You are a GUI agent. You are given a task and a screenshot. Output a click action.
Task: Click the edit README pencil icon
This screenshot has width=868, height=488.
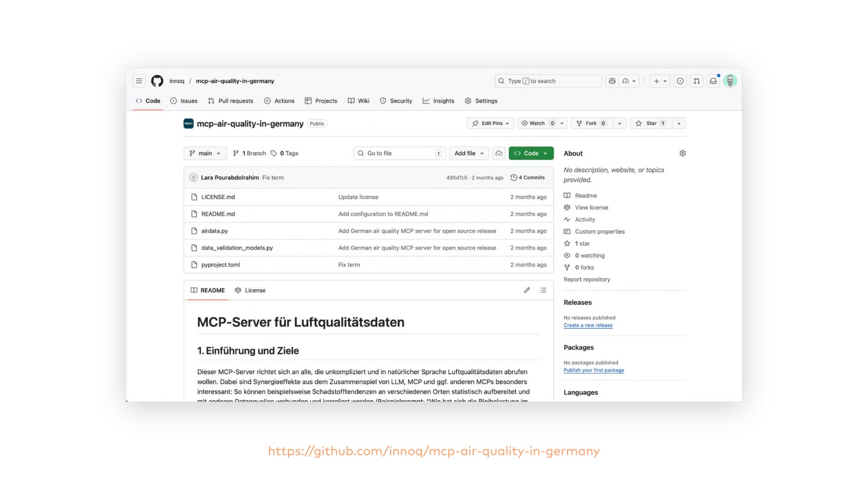pyautogui.click(x=527, y=290)
